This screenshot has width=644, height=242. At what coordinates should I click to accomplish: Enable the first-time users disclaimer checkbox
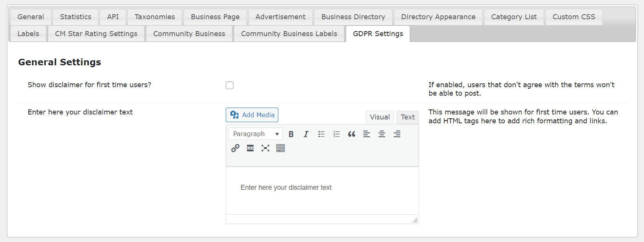(x=230, y=85)
